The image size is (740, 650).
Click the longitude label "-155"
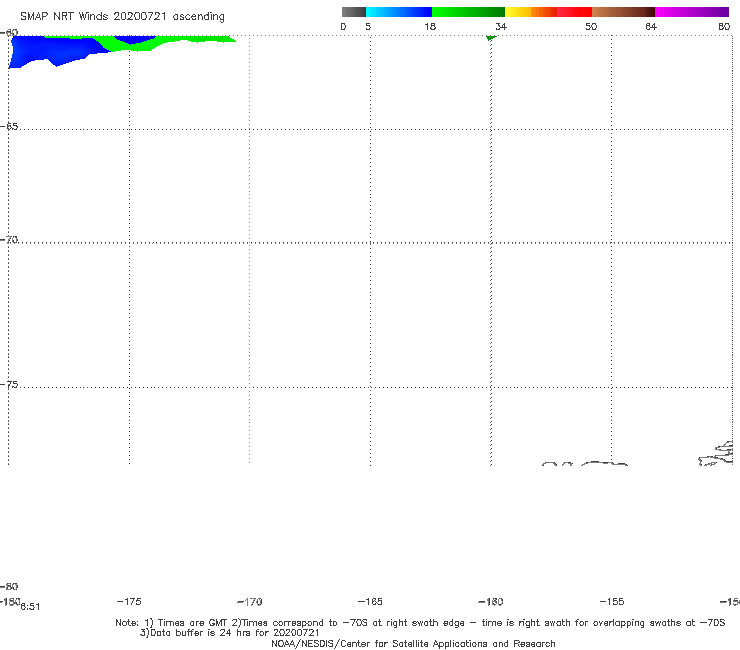(x=612, y=601)
